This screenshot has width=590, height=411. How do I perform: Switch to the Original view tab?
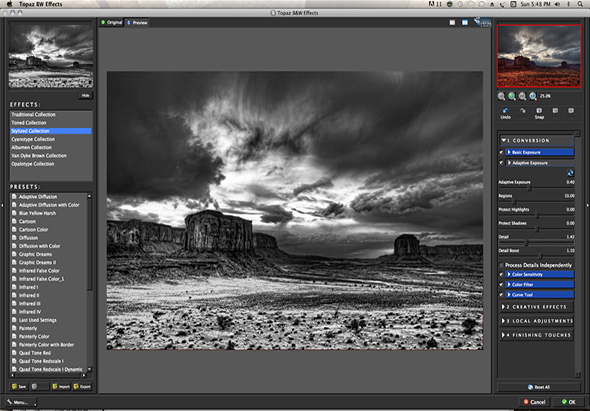(x=111, y=23)
